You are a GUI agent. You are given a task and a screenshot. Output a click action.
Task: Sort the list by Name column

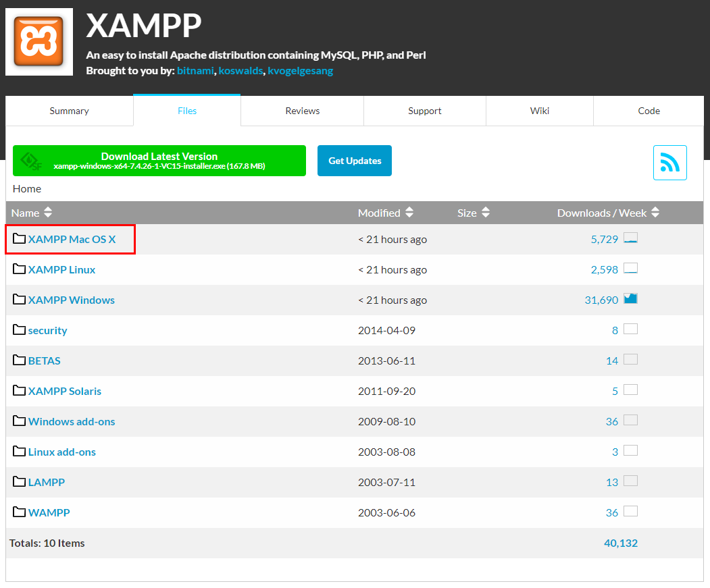click(x=32, y=213)
